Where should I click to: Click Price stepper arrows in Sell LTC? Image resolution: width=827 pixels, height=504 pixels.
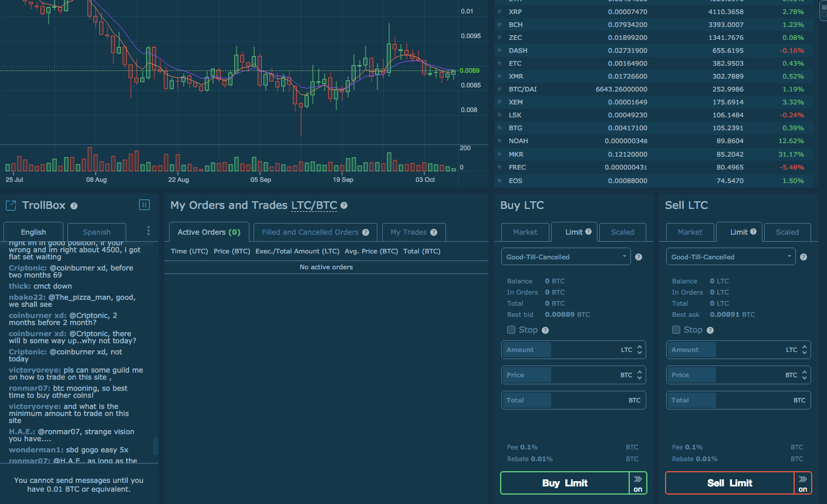804,375
